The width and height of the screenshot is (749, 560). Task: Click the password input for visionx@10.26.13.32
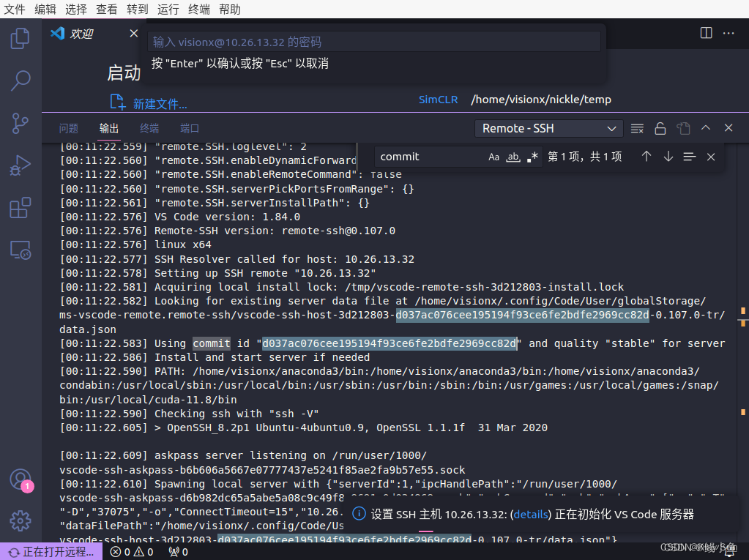point(374,42)
